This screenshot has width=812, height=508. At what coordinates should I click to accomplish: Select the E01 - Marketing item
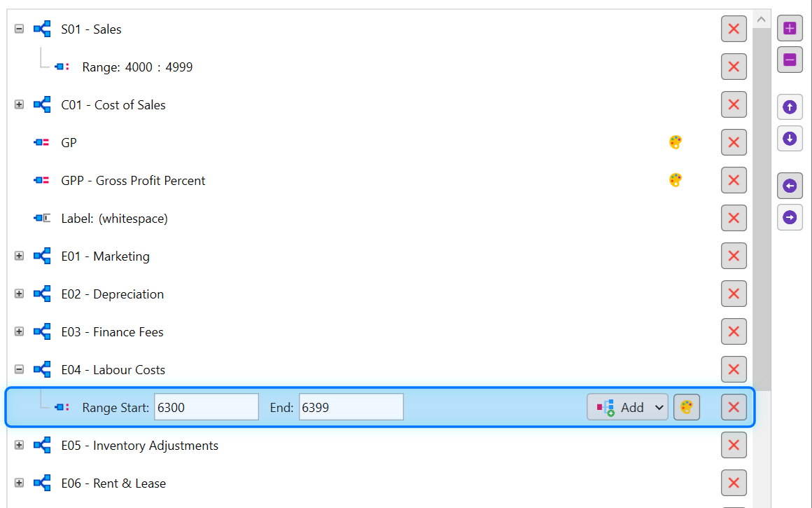tap(105, 256)
